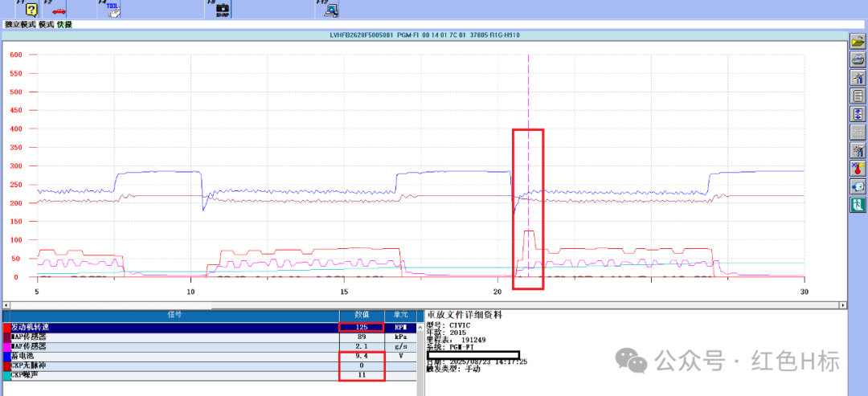This screenshot has height=396, width=868.
Task: Click the teal swatch for CKP噪声
Action: point(6,376)
